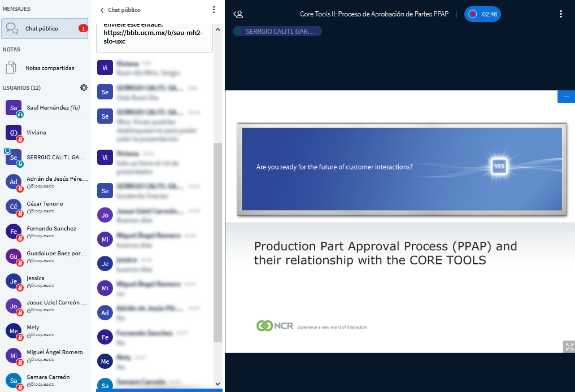Hide the presentation with minimize button
The image size is (575, 392).
tap(566, 97)
